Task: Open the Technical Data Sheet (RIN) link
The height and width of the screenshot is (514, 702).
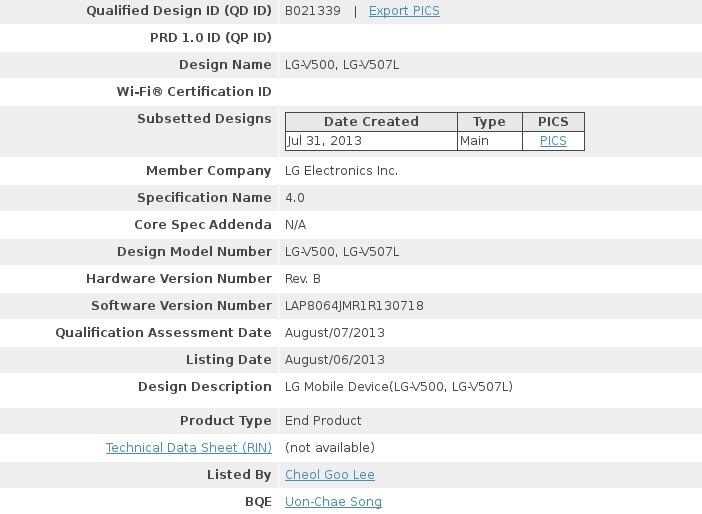Action: click(x=188, y=448)
